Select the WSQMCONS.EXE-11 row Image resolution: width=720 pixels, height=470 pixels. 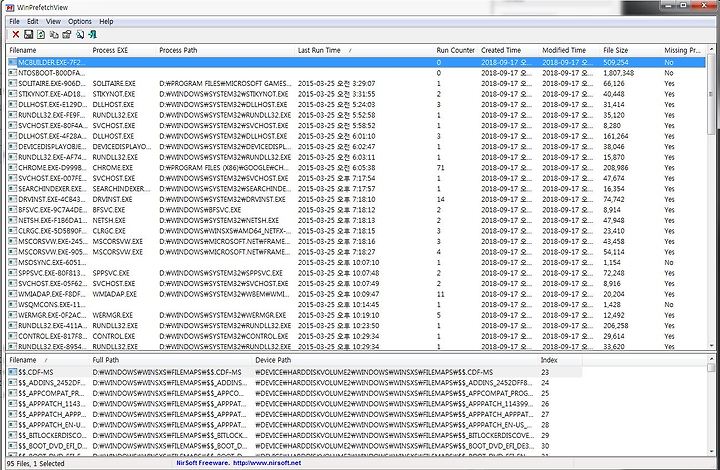pyautogui.click(x=356, y=304)
